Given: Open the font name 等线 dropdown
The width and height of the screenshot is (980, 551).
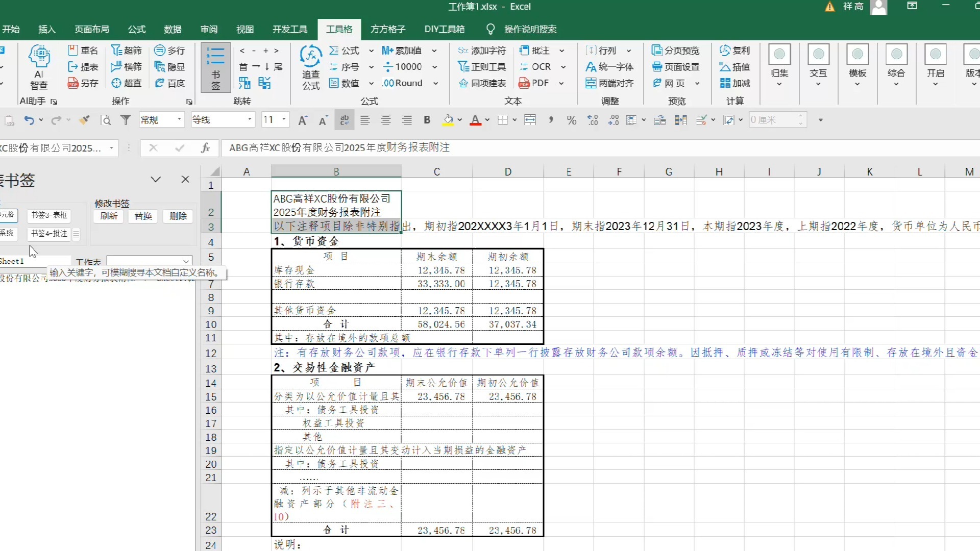Looking at the screenshot, I should pos(250,120).
